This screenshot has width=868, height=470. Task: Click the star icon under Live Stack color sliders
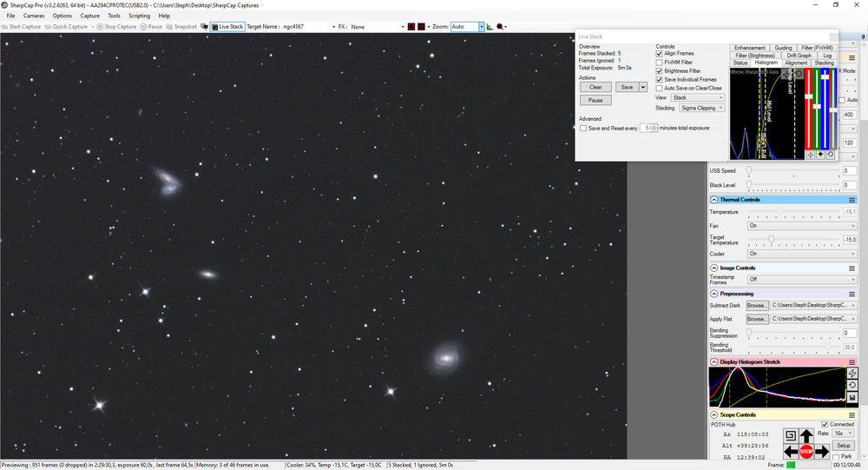point(820,156)
